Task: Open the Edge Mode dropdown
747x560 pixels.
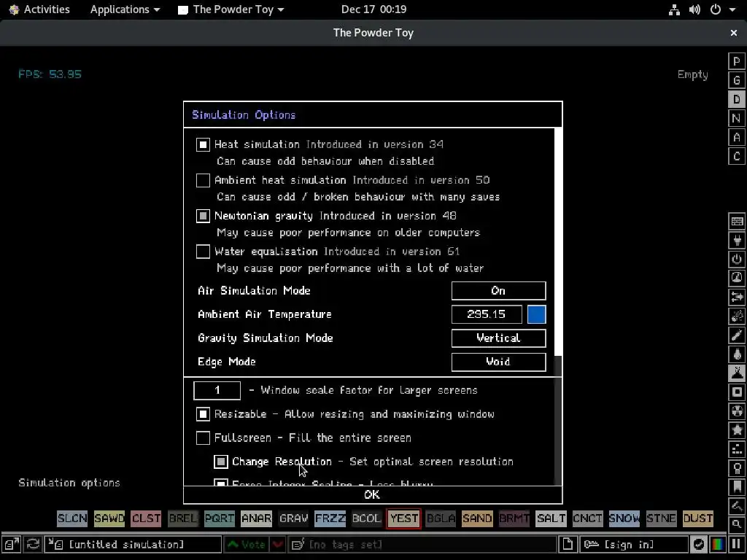Action: [498, 362]
